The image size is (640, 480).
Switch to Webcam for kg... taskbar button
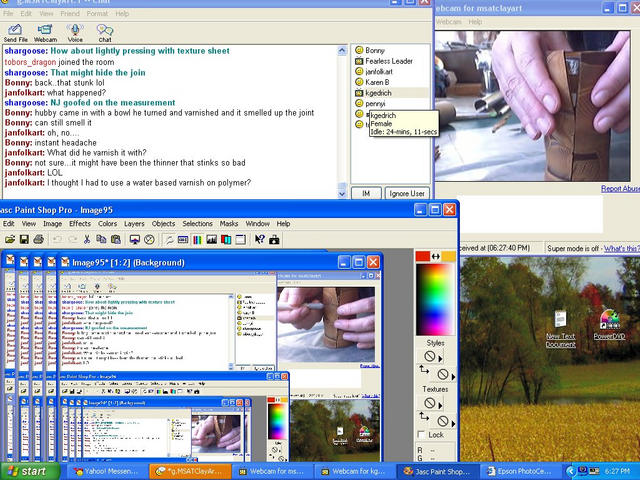(x=355, y=471)
